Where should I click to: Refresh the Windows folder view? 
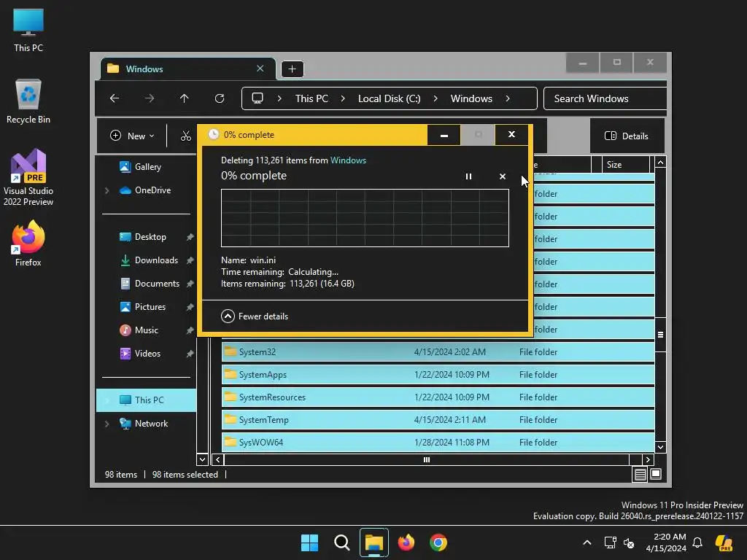point(220,98)
